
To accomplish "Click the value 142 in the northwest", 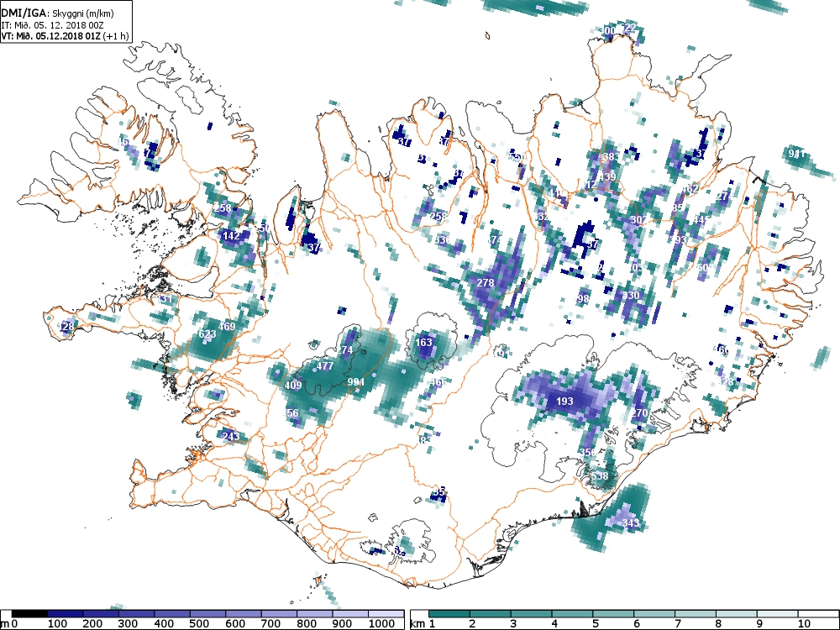I will [231, 235].
